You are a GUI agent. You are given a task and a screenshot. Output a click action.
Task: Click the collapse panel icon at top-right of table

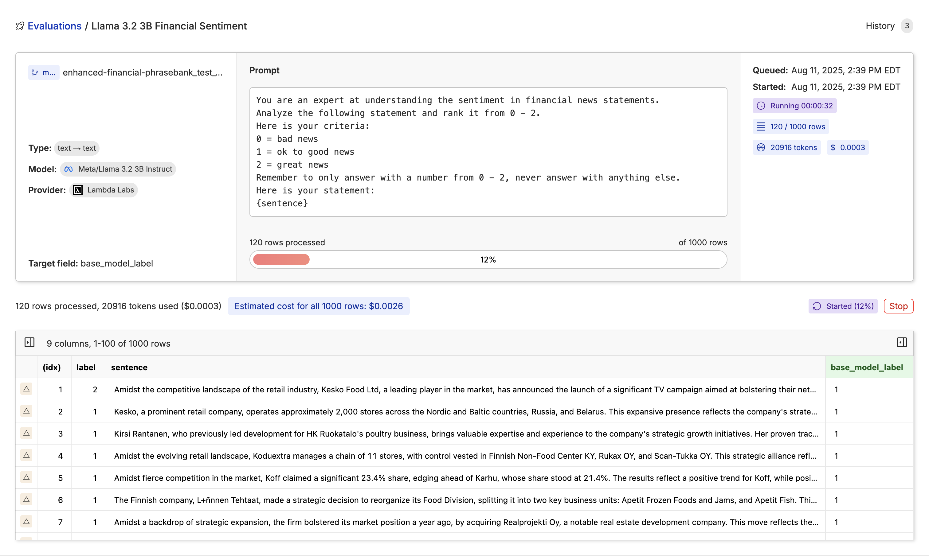coord(903,343)
